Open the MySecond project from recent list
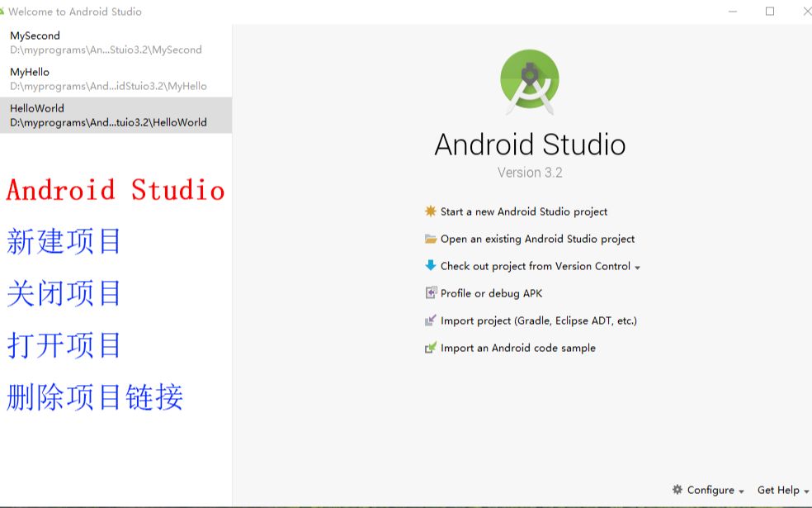This screenshot has height=508, width=812. coord(116,42)
